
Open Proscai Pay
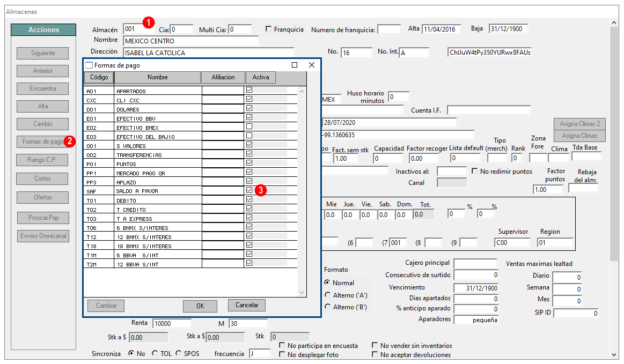click(x=43, y=218)
